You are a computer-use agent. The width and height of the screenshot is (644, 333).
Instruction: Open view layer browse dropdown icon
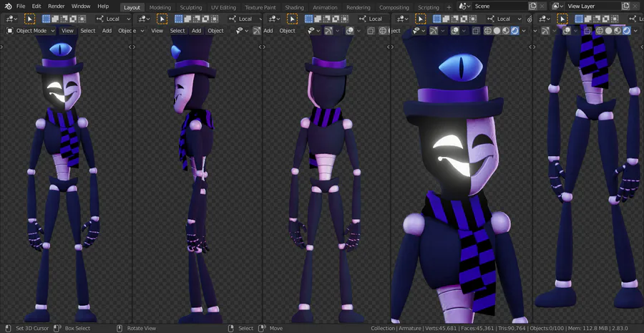[x=557, y=6]
